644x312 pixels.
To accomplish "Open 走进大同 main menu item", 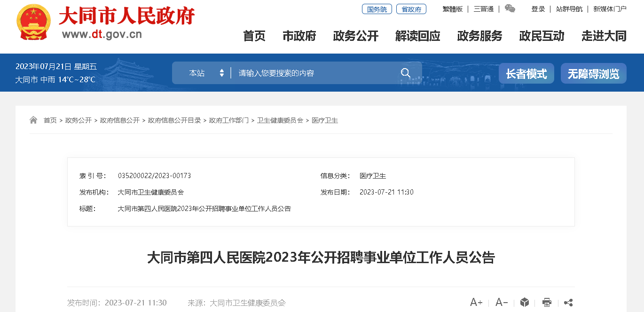I will 604,36.
